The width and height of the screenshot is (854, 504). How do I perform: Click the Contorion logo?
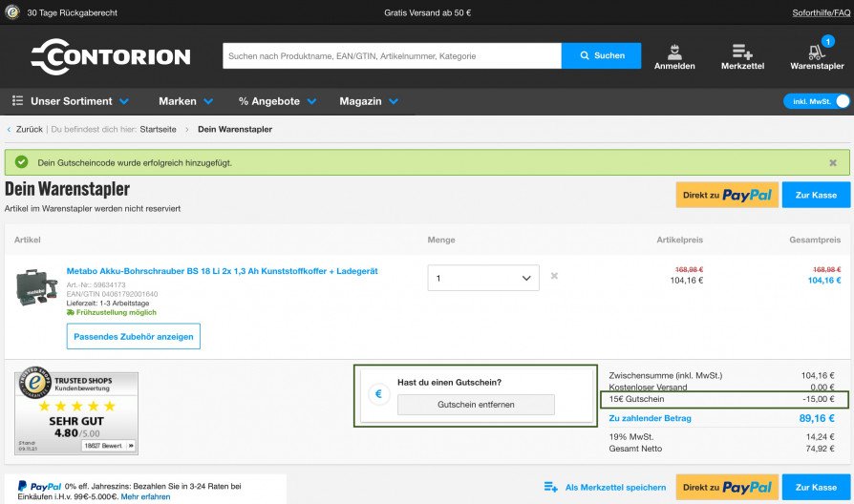pyautogui.click(x=111, y=56)
